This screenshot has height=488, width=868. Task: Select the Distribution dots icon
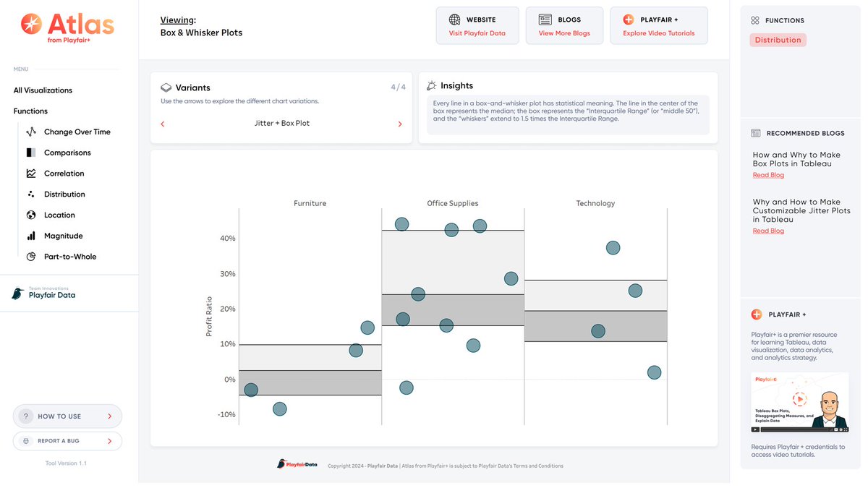[31, 194]
